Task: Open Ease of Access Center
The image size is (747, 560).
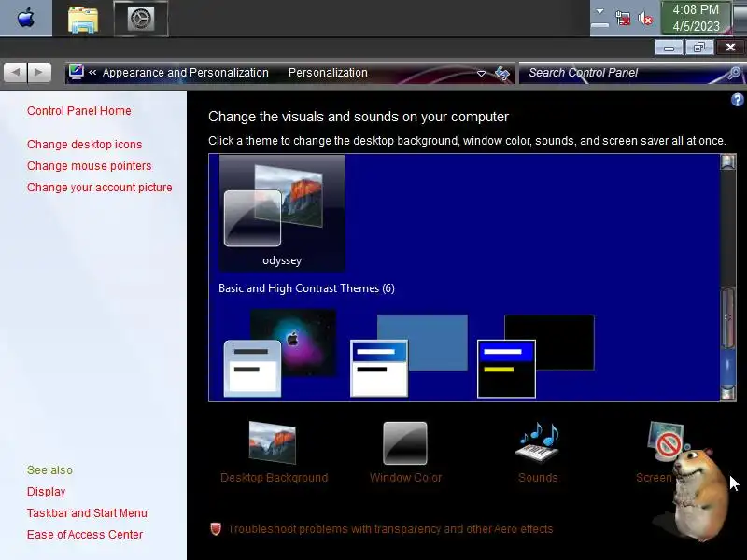Action: [85, 534]
